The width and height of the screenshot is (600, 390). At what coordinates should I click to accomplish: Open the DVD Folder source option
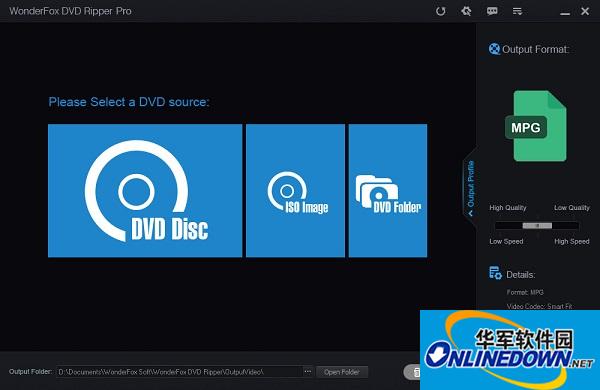(x=388, y=191)
